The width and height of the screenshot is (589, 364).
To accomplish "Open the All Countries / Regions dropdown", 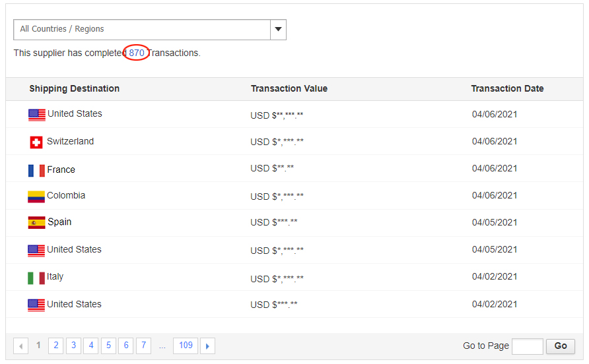I will pos(142,29).
